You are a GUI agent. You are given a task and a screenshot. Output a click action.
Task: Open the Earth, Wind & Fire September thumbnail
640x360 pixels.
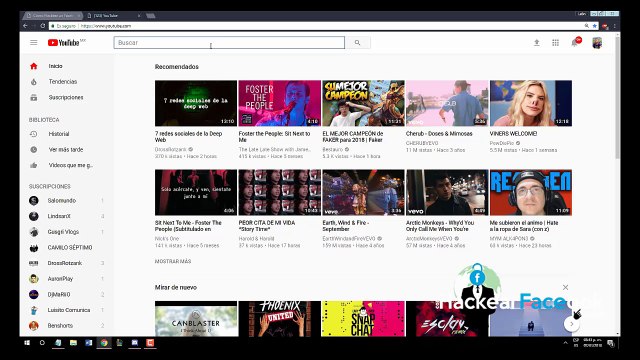coord(363,193)
